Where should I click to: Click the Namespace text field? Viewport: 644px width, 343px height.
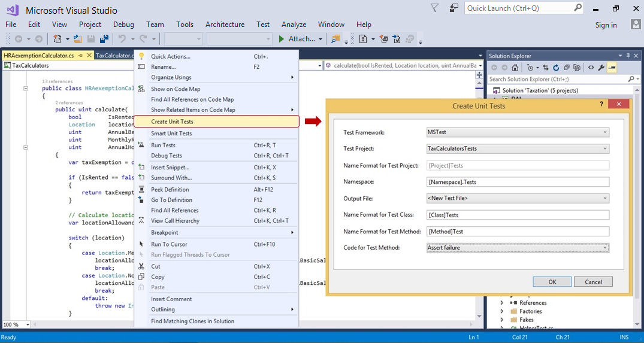click(518, 182)
